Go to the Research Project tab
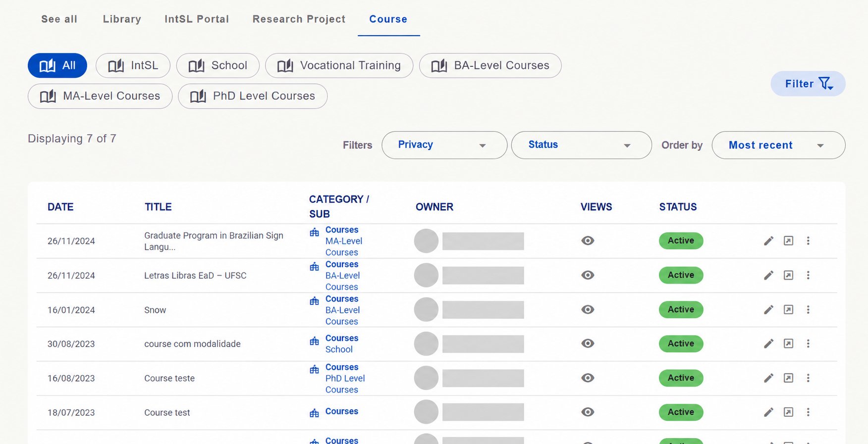868x444 pixels. tap(299, 19)
